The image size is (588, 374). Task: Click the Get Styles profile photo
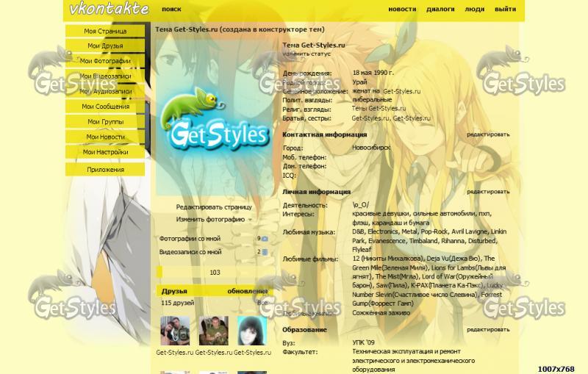click(x=215, y=118)
